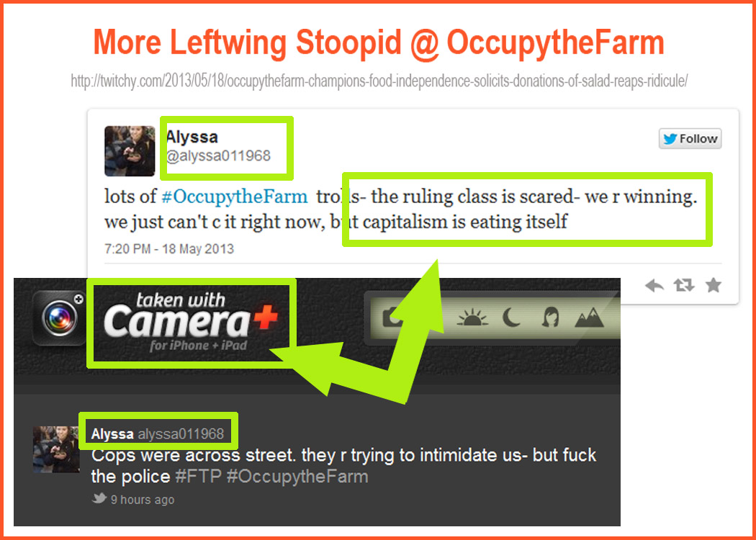Image resolution: width=756 pixels, height=540 pixels.
Task: Click the #FTP hashtag
Action: 198,477
